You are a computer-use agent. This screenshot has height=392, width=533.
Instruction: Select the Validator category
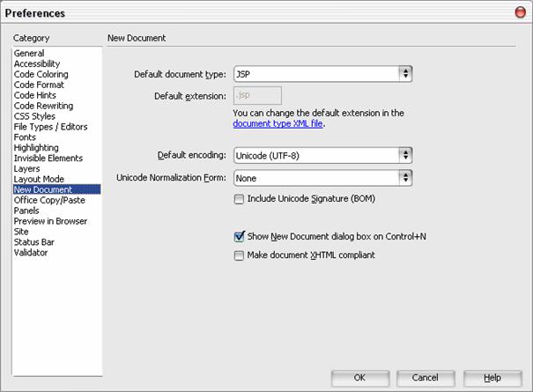click(x=31, y=253)
